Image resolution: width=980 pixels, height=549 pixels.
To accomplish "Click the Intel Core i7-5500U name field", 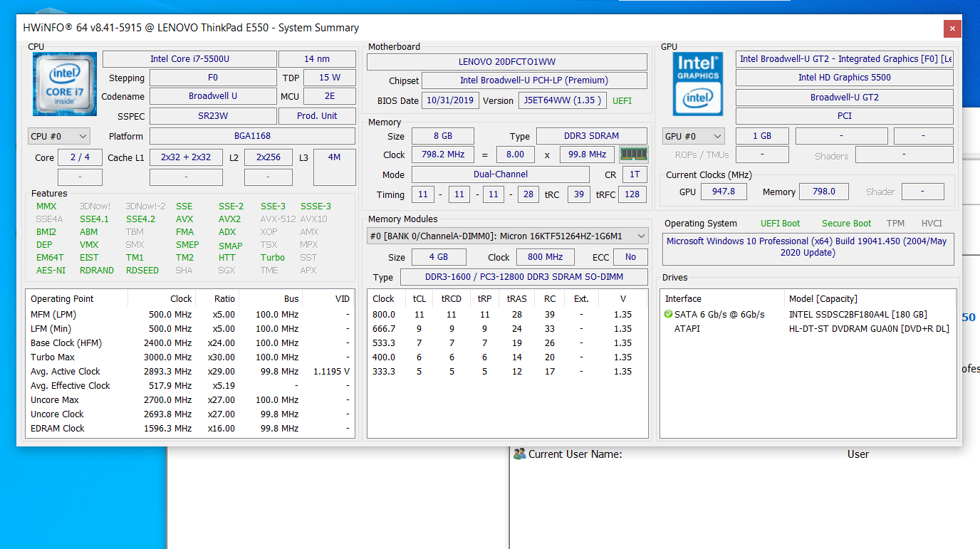I will [189, 59].
